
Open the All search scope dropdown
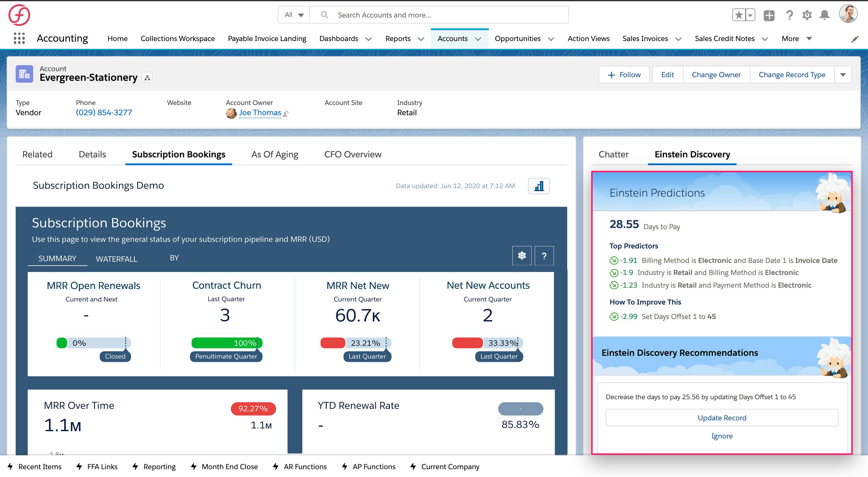click(293, 14)
